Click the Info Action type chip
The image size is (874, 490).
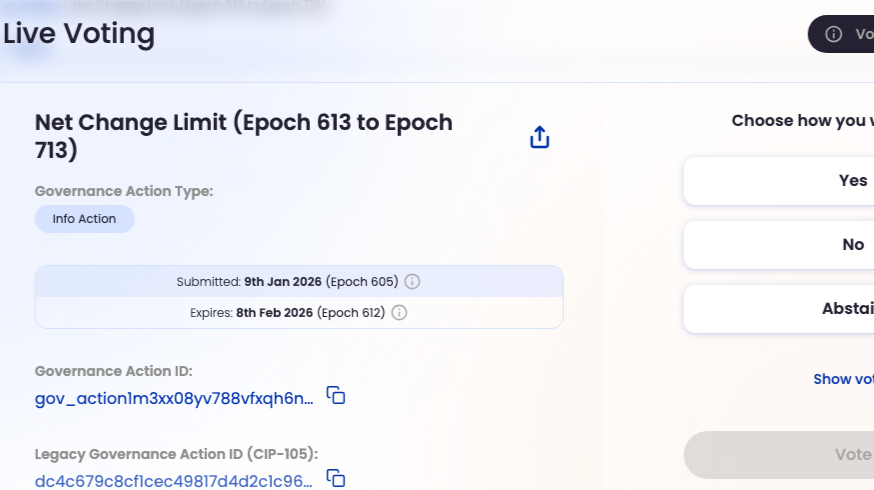pos(85,219)
